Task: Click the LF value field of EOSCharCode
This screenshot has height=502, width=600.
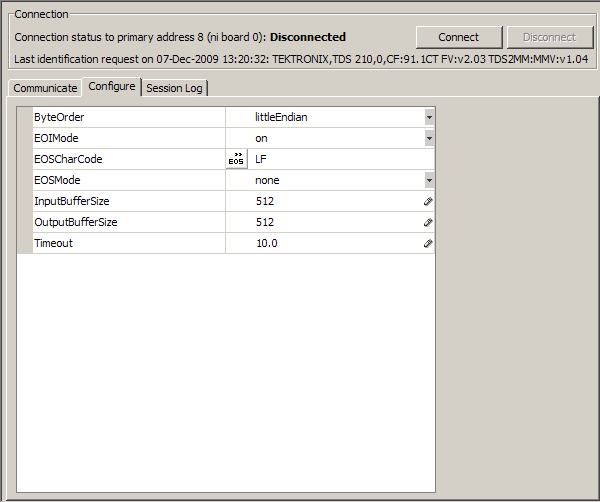Action: pos(340,159)
